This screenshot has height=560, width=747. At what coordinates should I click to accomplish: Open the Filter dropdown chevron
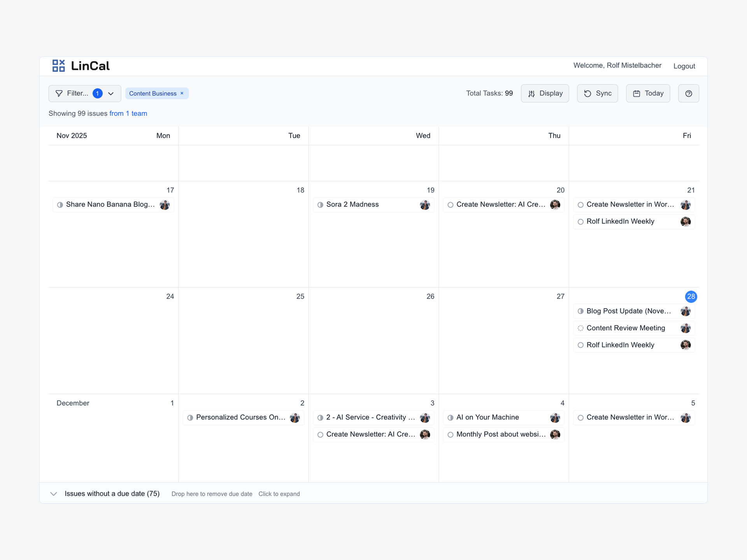pos(111,93)
